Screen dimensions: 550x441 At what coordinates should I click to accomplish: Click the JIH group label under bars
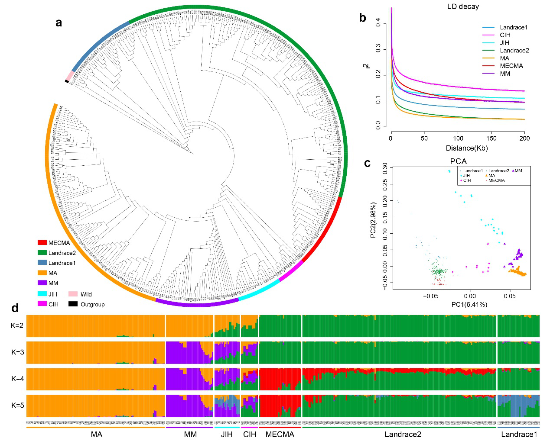click(227, 434)
